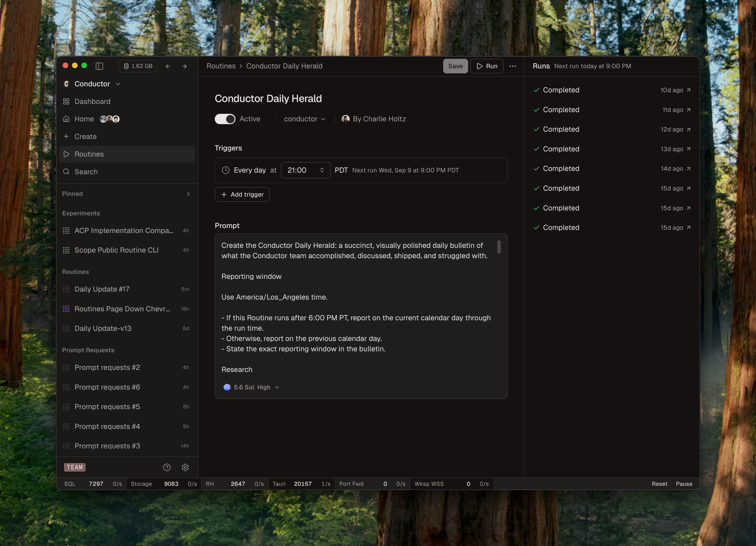Click Pause in the status bar
Viewport: 756px width, 546px height.
point(684,484)
